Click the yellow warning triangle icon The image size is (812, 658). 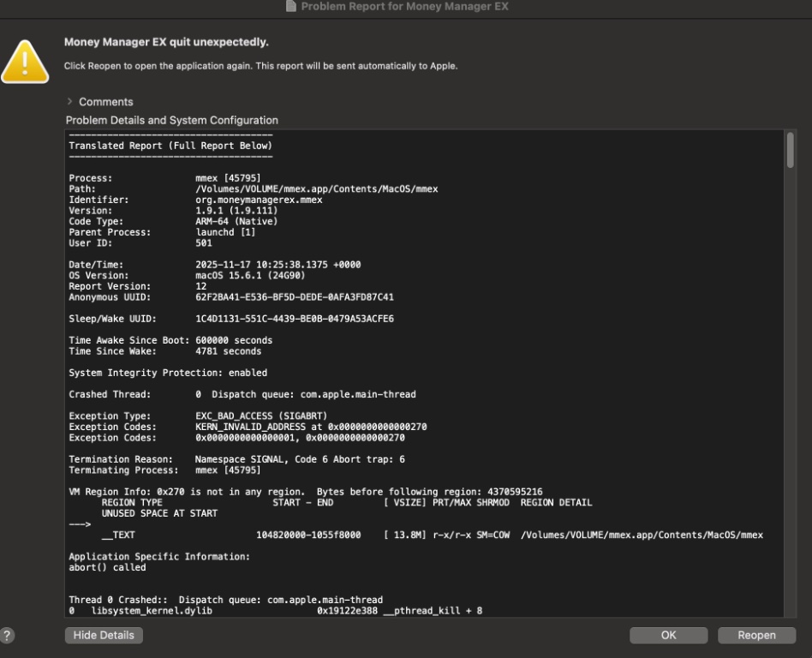pos(24,62)
